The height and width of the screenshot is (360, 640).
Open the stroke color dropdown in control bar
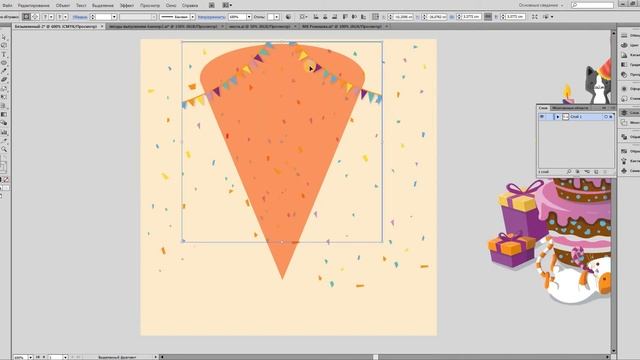65,17
